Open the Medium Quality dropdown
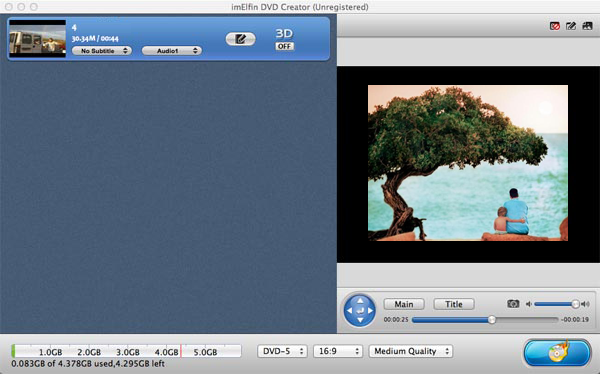Image resolution: width=600 pixels, height=374 pixels. [411, 351]
